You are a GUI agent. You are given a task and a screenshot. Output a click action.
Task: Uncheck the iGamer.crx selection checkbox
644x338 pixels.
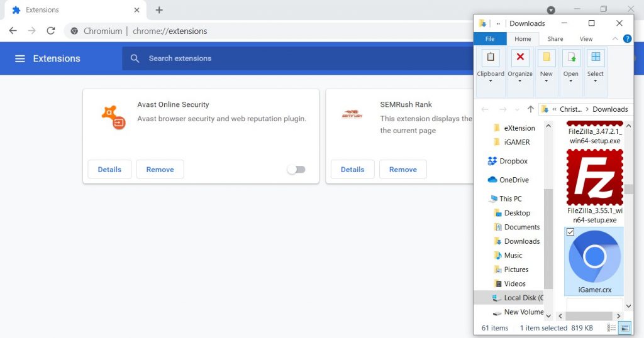click(570, 232)
